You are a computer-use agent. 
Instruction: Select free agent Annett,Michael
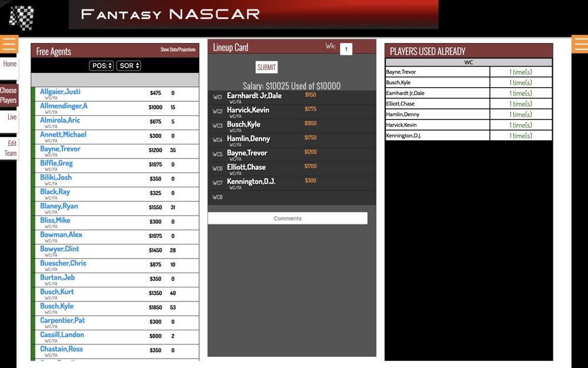[x=63, y=134]
